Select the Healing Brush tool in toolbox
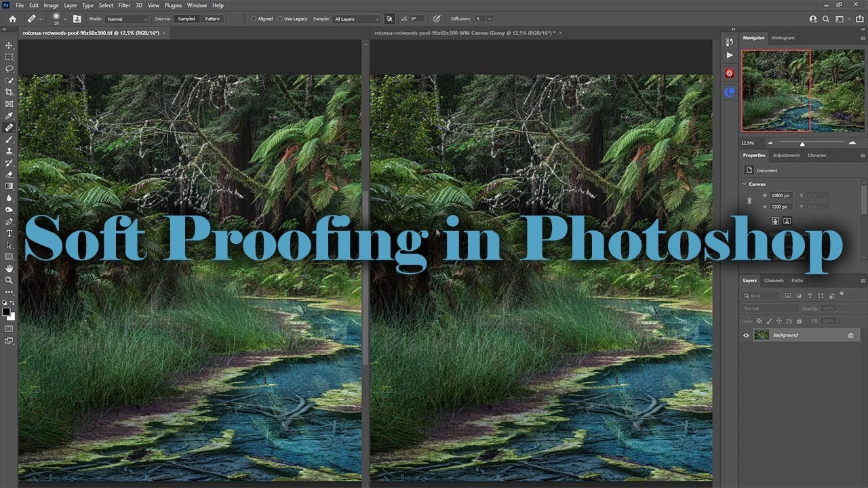 (9, 127)
